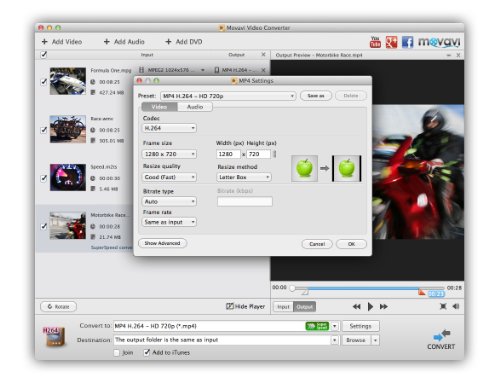The image size is (500, 383).
Task: Switch to the Audio tab in MP4 Settings
Action: [x=195, y=107]
